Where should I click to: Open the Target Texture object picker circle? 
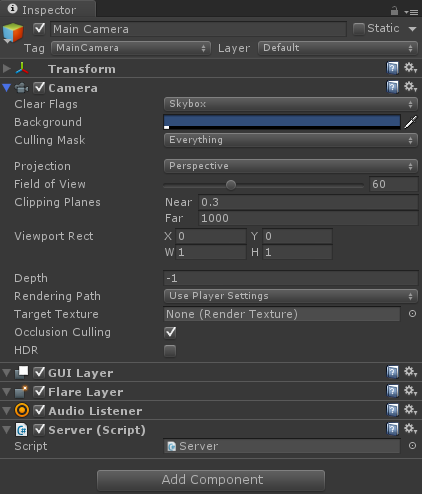[412, 314]
